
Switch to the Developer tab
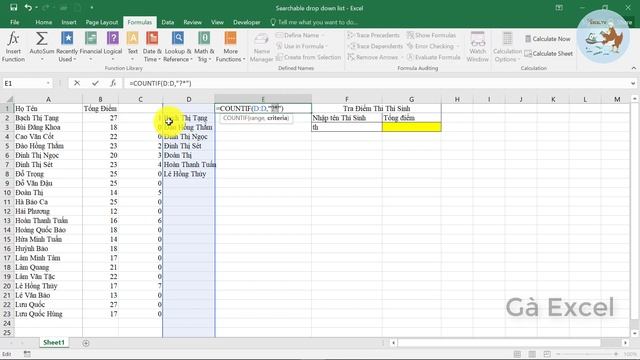(247, 22)
